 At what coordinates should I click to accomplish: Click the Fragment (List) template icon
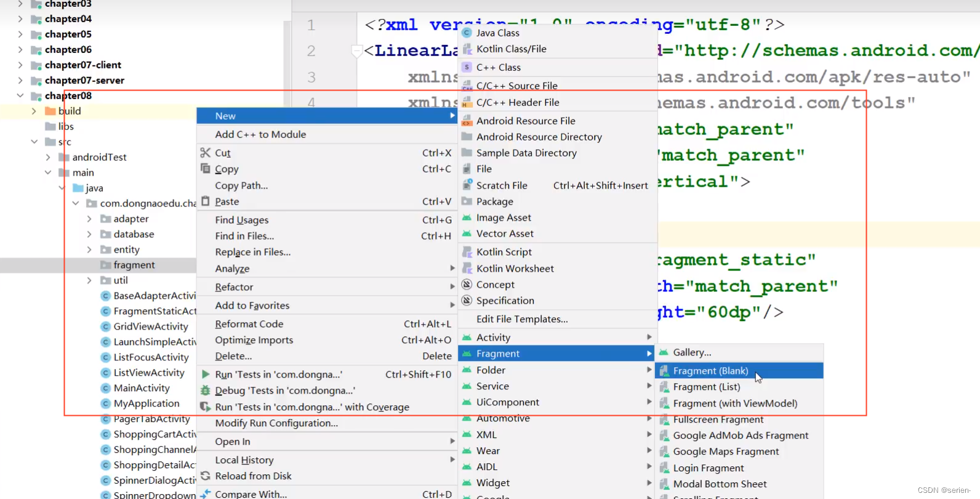tap(664, 387)
